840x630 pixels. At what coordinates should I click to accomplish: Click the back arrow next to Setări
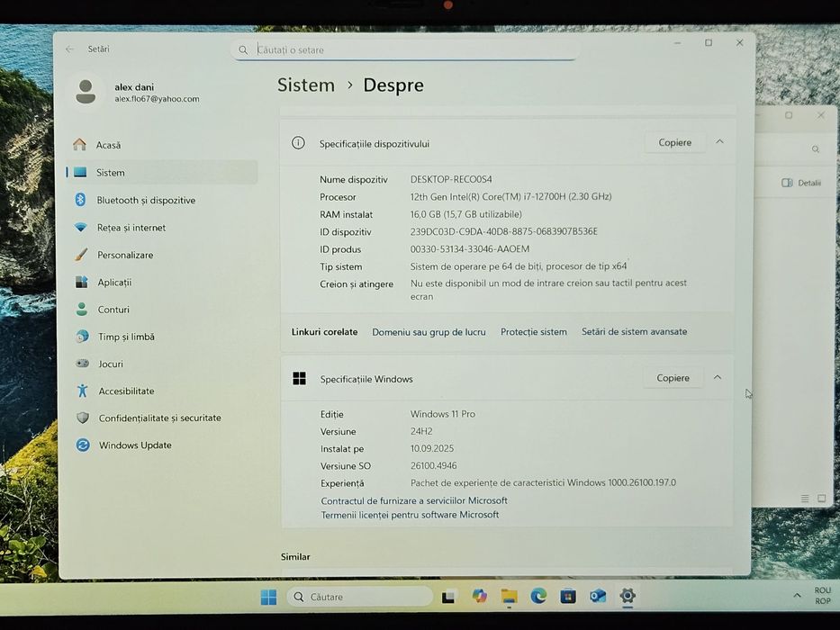69,49
